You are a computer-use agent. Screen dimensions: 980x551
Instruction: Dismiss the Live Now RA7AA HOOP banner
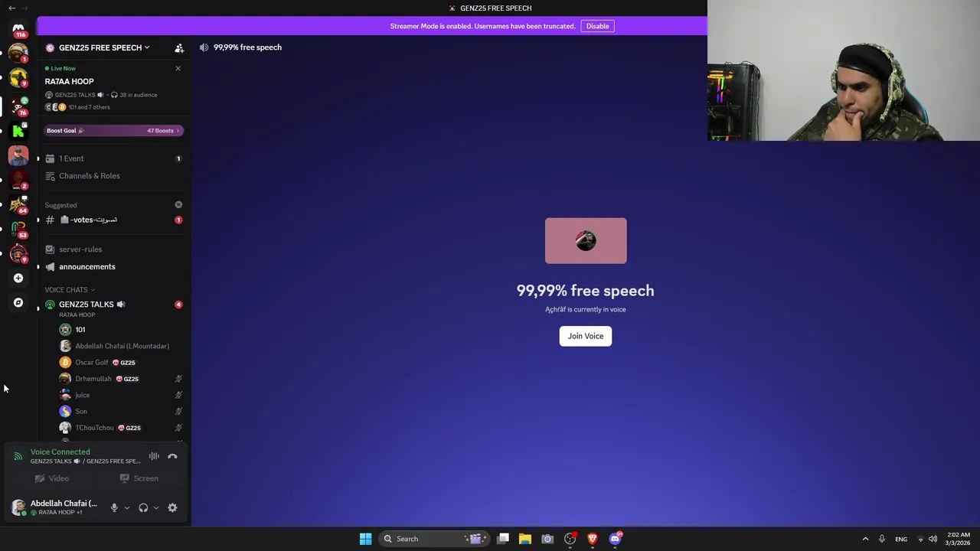178,68
